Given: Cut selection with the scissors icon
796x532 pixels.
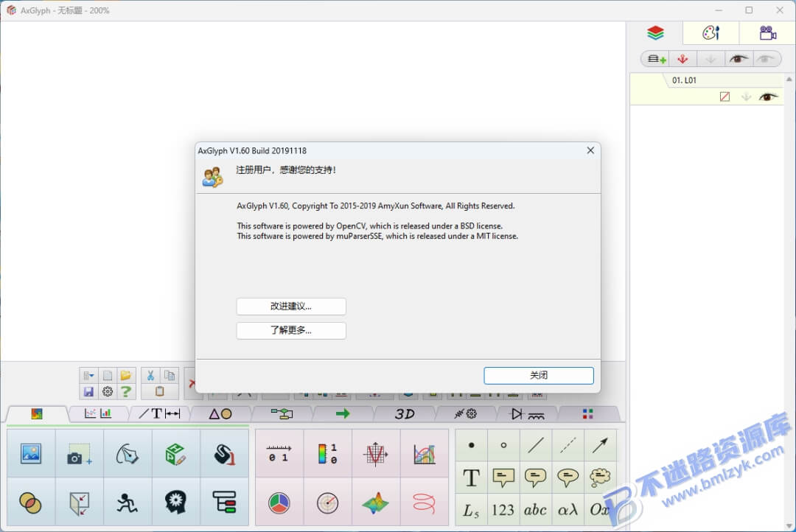Looking at the screenshot, I should point(150,376).
